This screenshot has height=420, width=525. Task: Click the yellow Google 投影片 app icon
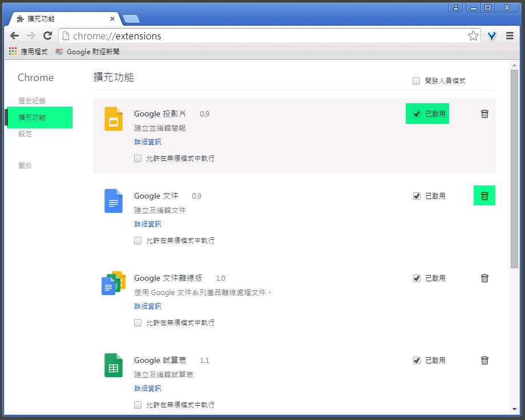(x=114, y=119)
